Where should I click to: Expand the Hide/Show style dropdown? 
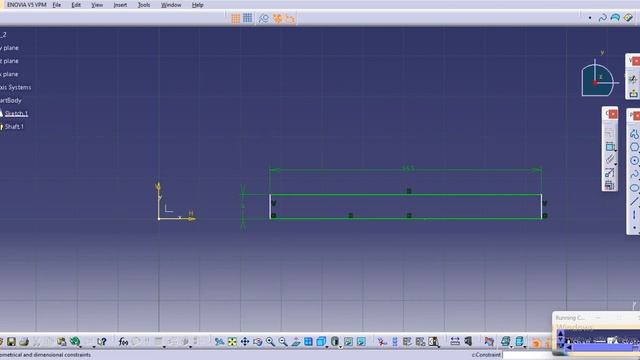coord(340,346)
